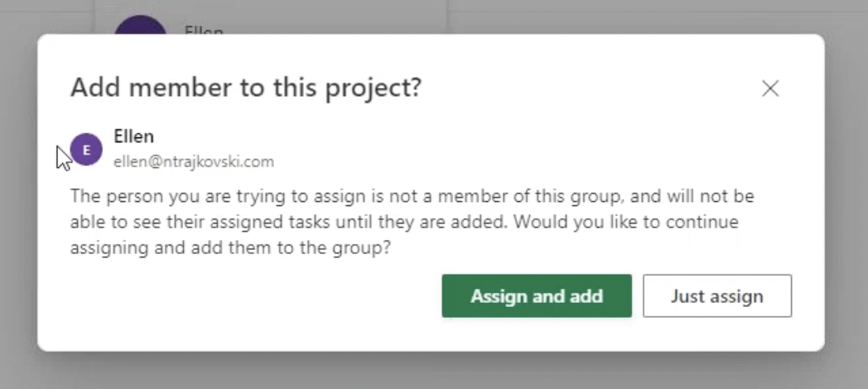Click the 'assigning and add them to the group?' line
The width and height of the screenshot is (868, 389).
230,247
